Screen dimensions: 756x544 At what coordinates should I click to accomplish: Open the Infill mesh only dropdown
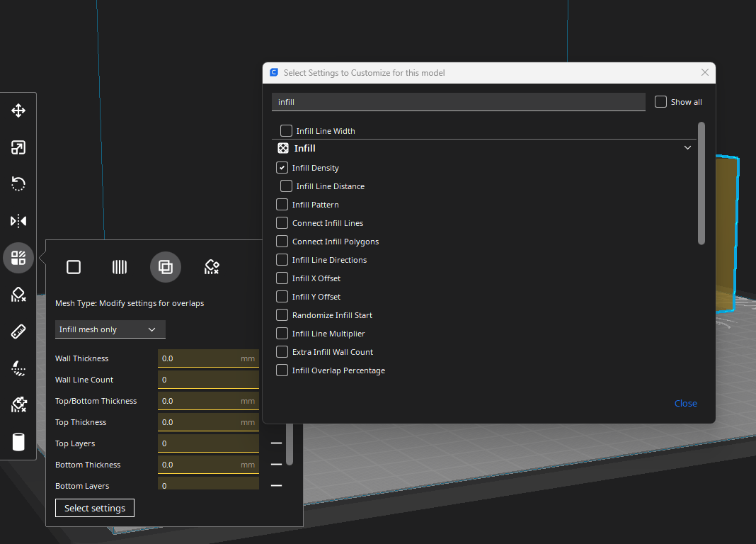(110, 329)
